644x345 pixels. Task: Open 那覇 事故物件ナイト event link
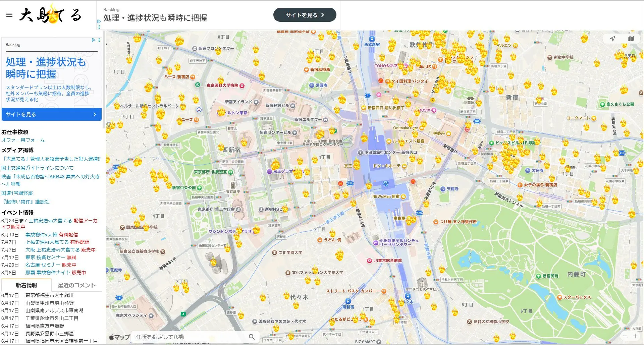tap(56, 272)
